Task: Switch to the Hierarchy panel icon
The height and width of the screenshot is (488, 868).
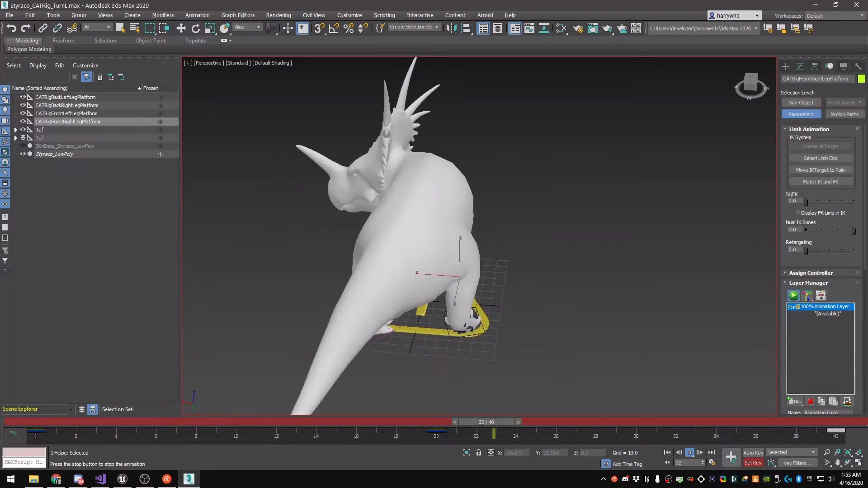Action: (814, 66)
